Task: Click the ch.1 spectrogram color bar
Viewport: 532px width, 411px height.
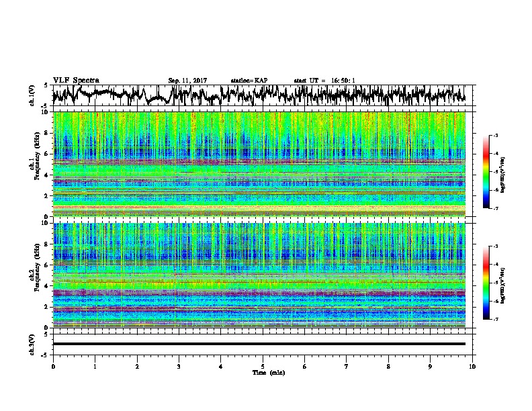Action: point(486,172)
